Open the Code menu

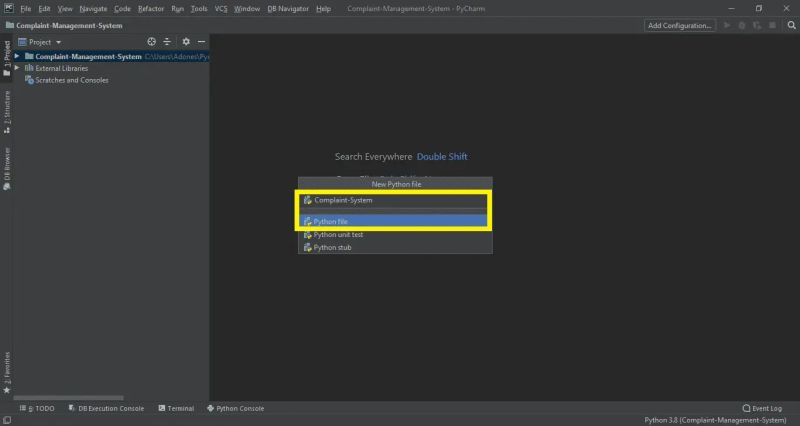[122, 9]
